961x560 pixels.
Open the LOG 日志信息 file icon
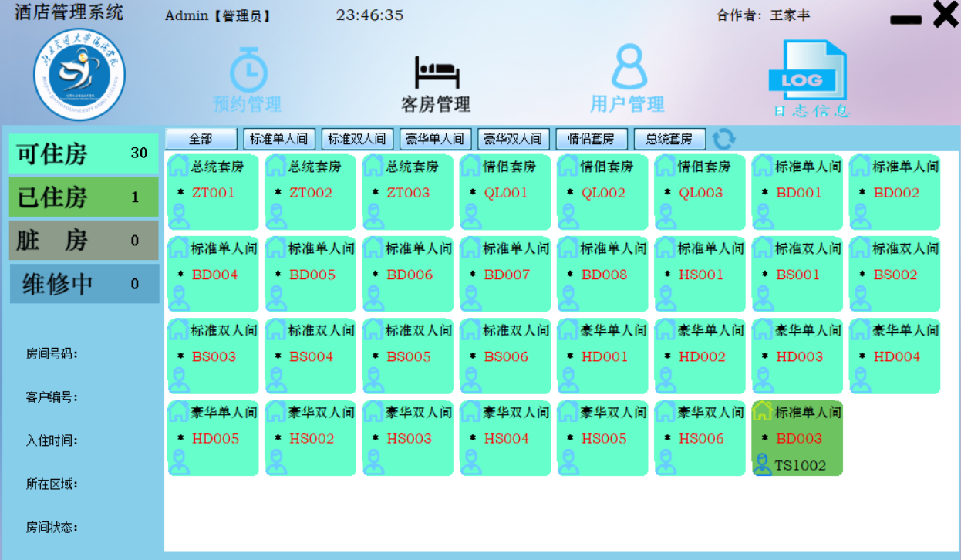tap(807, 70)
